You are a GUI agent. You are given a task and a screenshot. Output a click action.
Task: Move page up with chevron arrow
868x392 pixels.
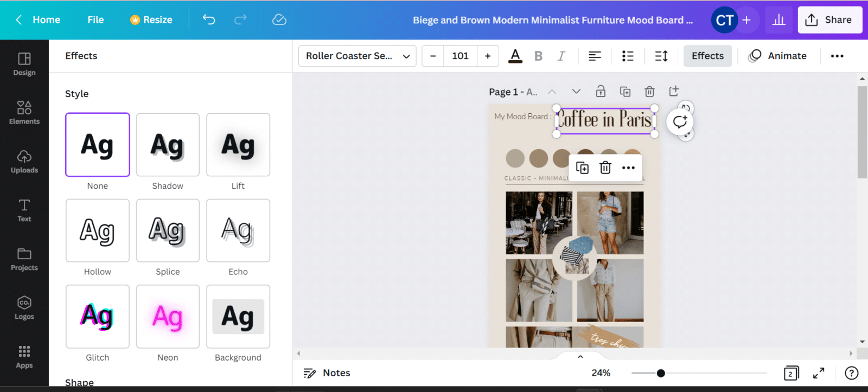[552, 92]
